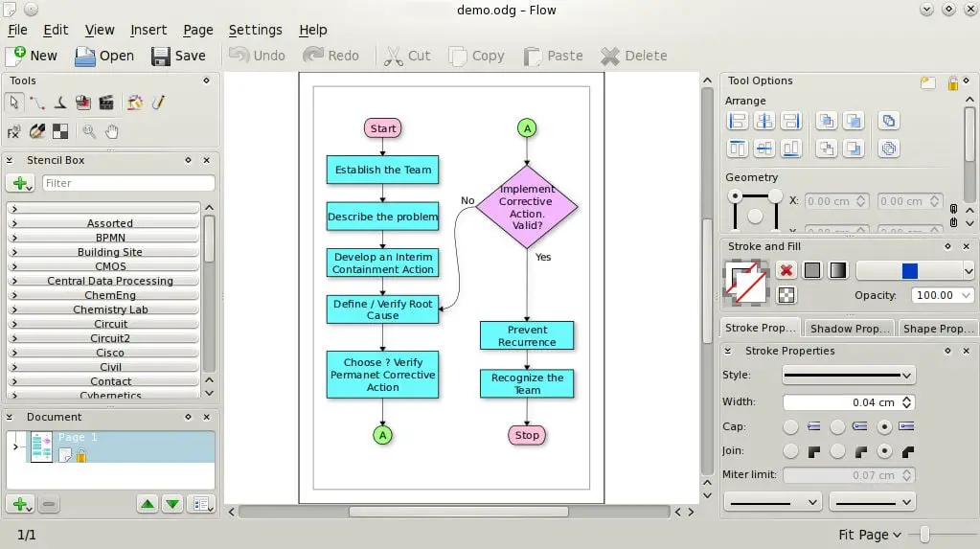Click the red X no-stroke icon
Screen dimensions: 980x549
coord(786,270)
